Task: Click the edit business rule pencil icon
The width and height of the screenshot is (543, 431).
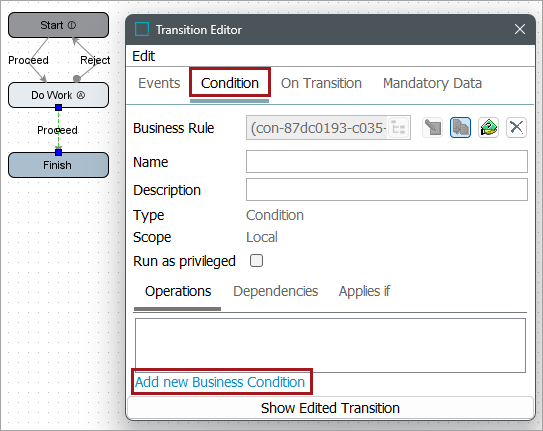Action: [x=433, y=127]
